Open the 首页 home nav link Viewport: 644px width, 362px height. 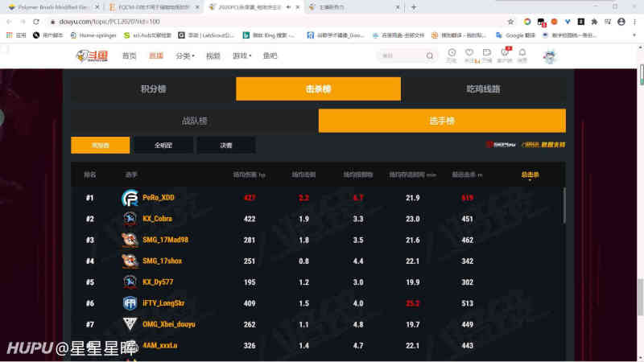click(x=129, y=56)
